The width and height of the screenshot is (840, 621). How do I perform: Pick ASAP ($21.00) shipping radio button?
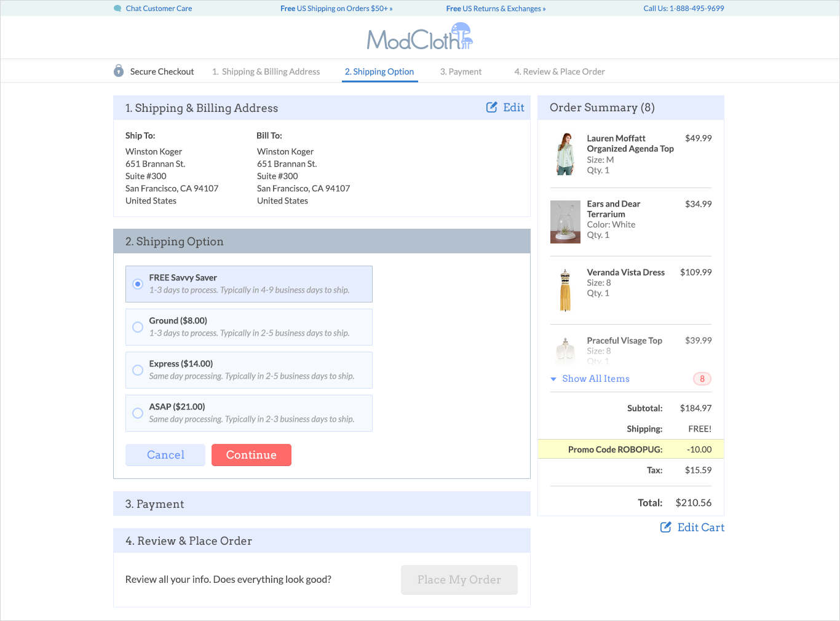point(138,413)
